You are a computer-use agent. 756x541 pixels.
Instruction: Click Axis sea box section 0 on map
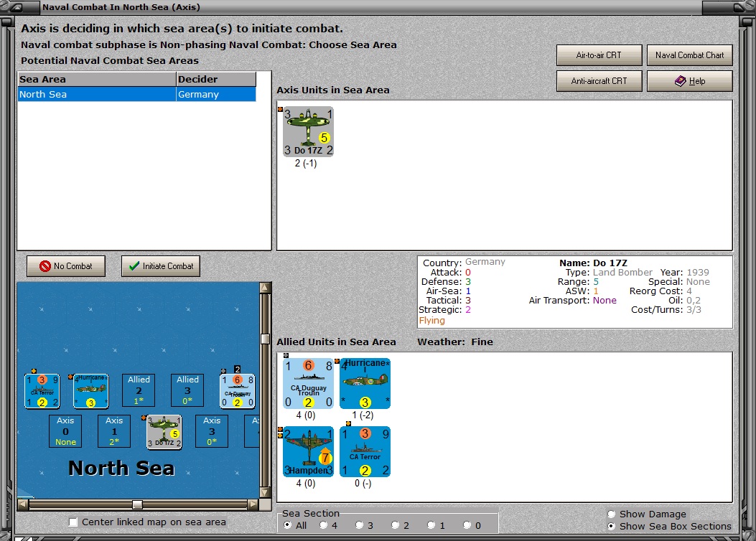[65, 431]
